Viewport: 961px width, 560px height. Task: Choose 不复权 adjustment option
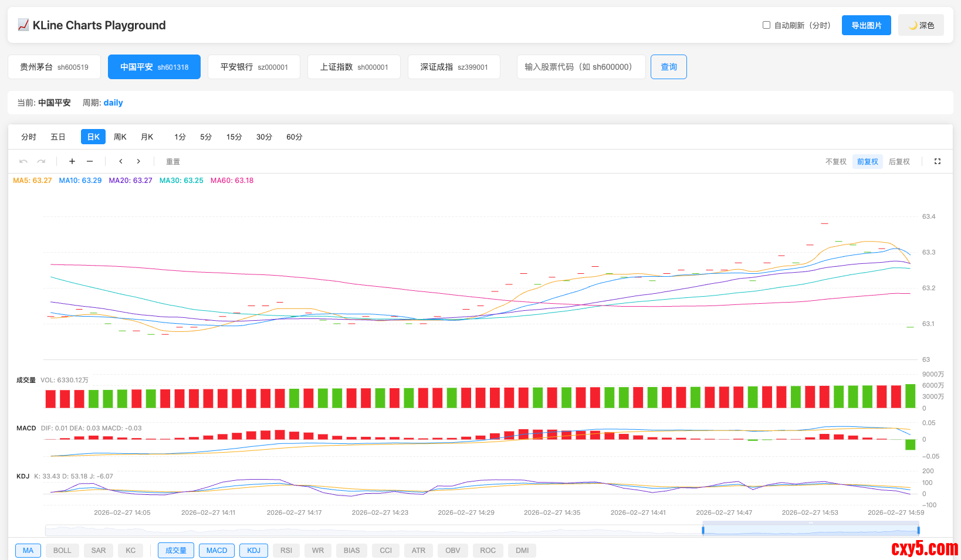click(x=835, y=162)
